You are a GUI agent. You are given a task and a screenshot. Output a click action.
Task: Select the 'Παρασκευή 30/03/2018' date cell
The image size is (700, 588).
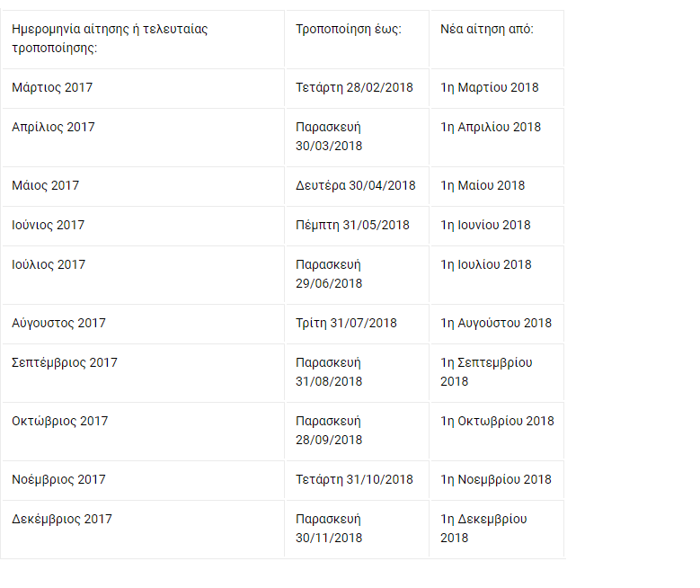click(329, 136)
